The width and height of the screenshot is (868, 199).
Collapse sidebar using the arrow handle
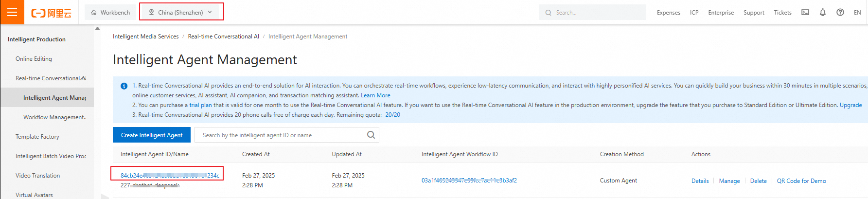(x=105, y=196)
